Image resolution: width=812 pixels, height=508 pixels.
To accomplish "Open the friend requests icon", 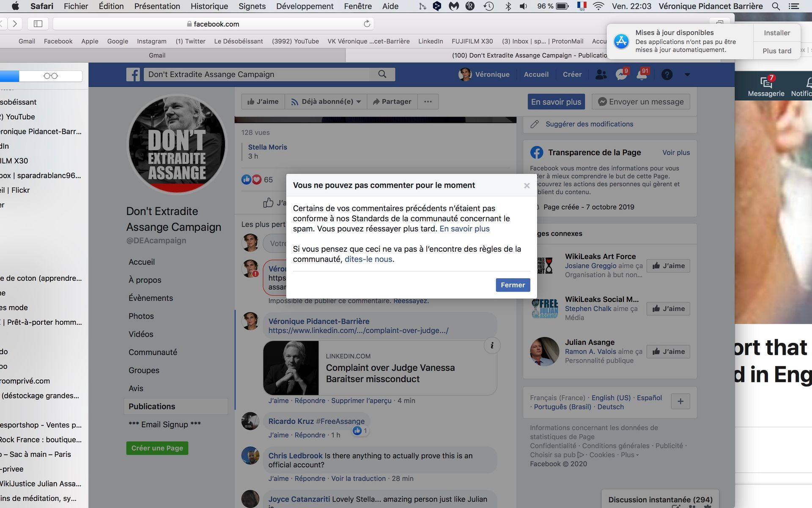I will (601, 75).
